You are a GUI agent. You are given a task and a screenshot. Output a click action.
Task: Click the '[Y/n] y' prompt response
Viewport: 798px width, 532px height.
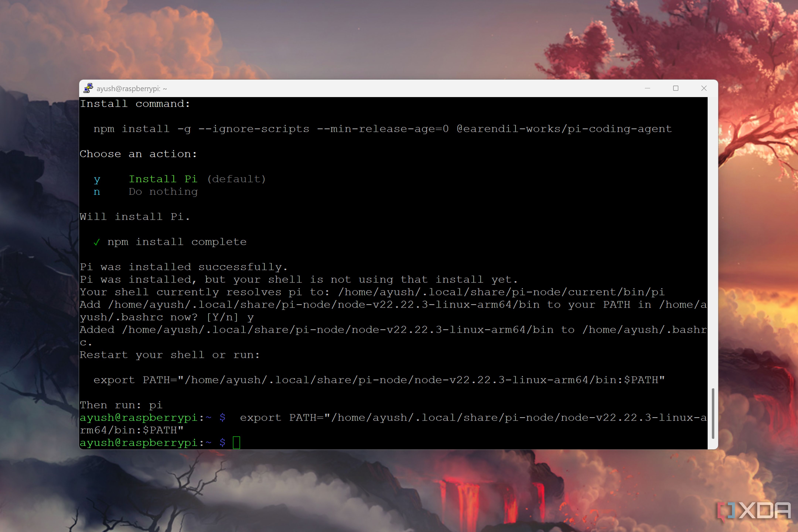tap(230, 317)
